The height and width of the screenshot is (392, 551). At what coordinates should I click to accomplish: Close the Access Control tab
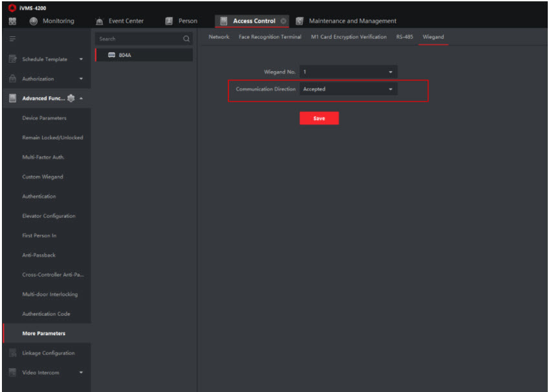pyautogui.click(x=284, y=21)
